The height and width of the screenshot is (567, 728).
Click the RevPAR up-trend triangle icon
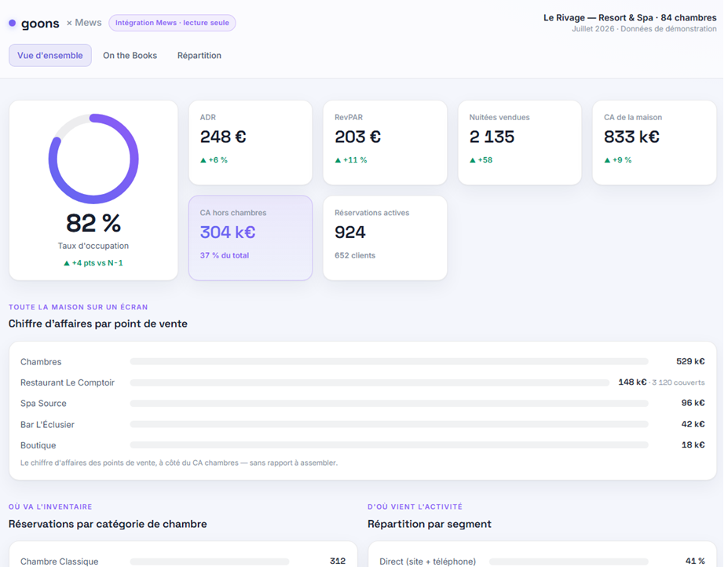coord(338,160)
